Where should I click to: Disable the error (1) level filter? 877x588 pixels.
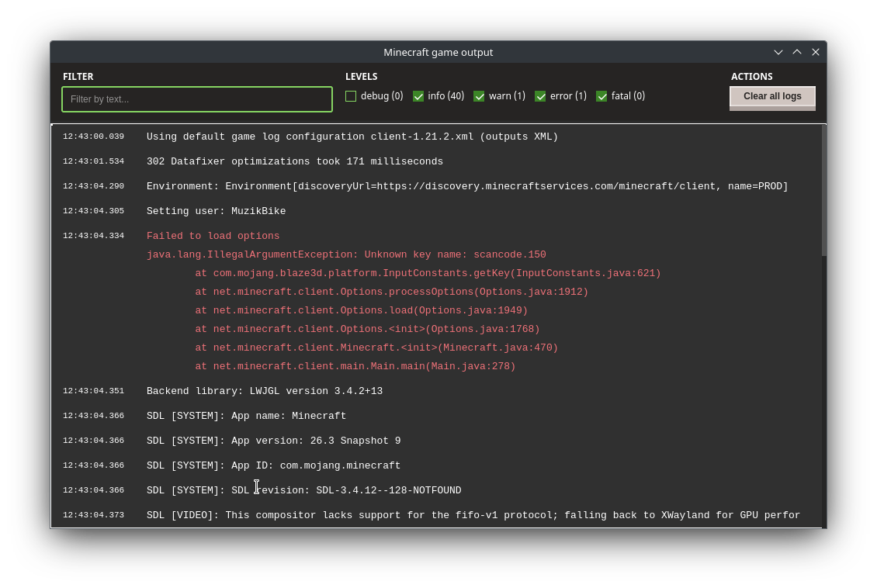point(540,96)
